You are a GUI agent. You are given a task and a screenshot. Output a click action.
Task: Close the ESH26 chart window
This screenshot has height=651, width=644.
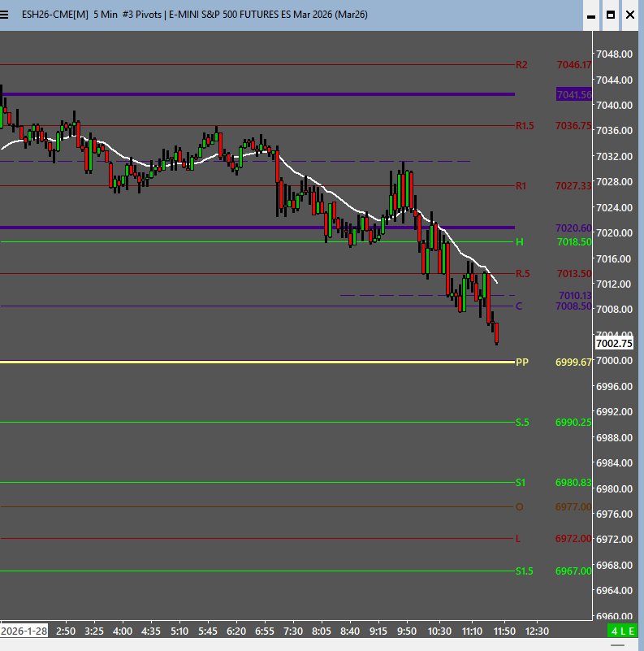629,15
